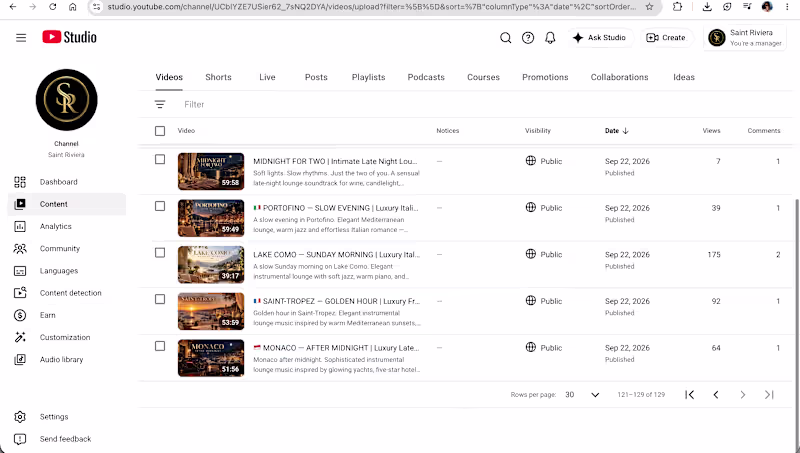Viewport: 800px width, 453px height.
Task: Switch to the Posts tab
Action: tap(316, 77)
